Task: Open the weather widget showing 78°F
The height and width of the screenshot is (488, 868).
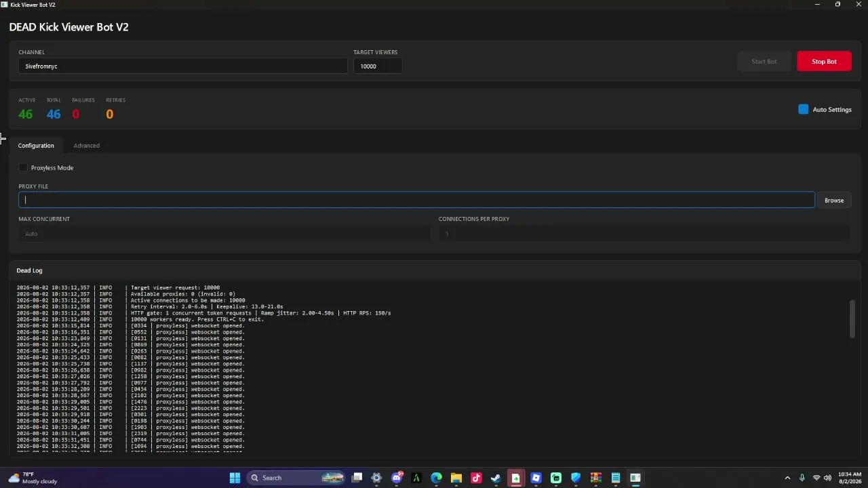Action: [x=32, y=478]
